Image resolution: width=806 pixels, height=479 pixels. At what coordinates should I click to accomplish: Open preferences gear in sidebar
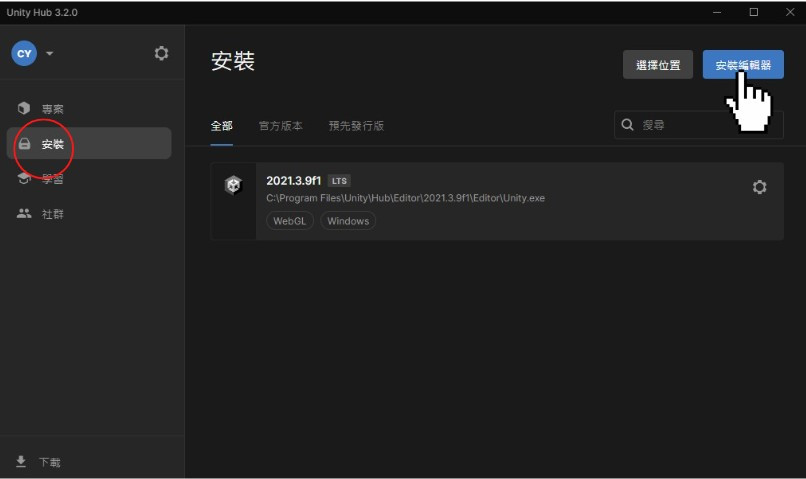[161, 53]
